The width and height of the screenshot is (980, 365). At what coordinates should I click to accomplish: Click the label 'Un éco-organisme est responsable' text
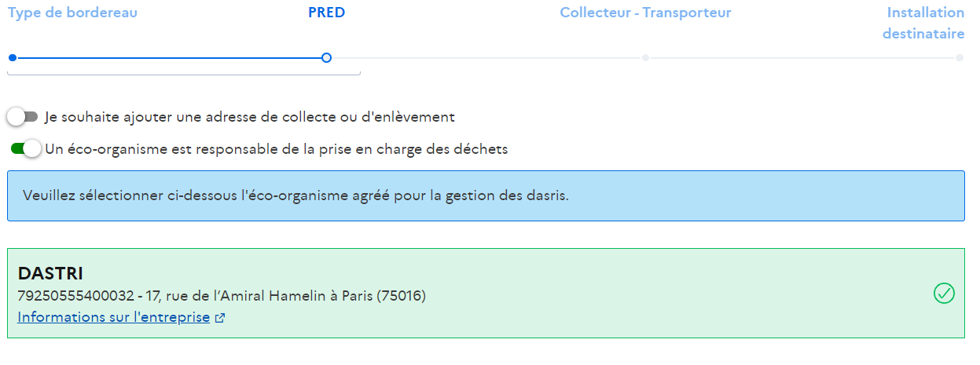tap(277, 149)
